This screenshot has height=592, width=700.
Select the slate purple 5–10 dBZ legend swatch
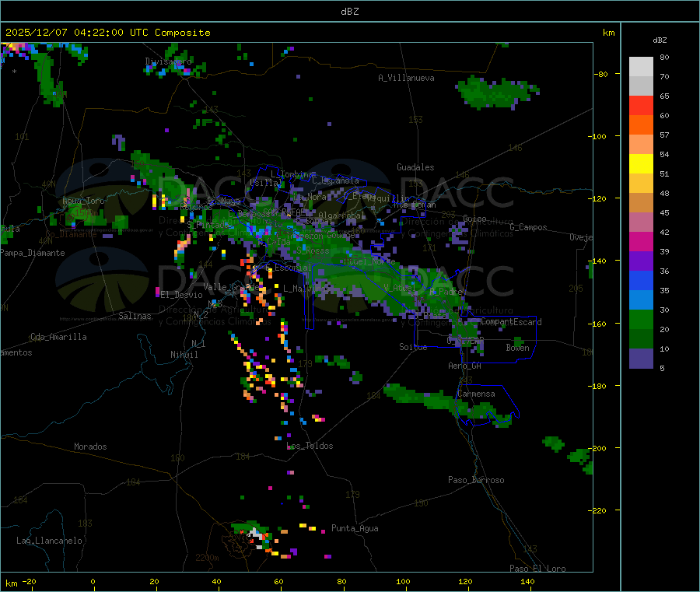(641, 359)
